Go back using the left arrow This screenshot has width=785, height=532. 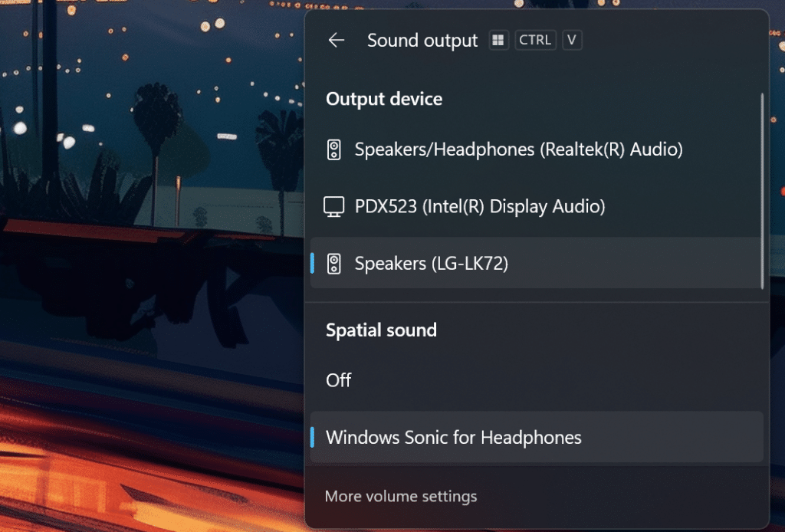(337, 40)
